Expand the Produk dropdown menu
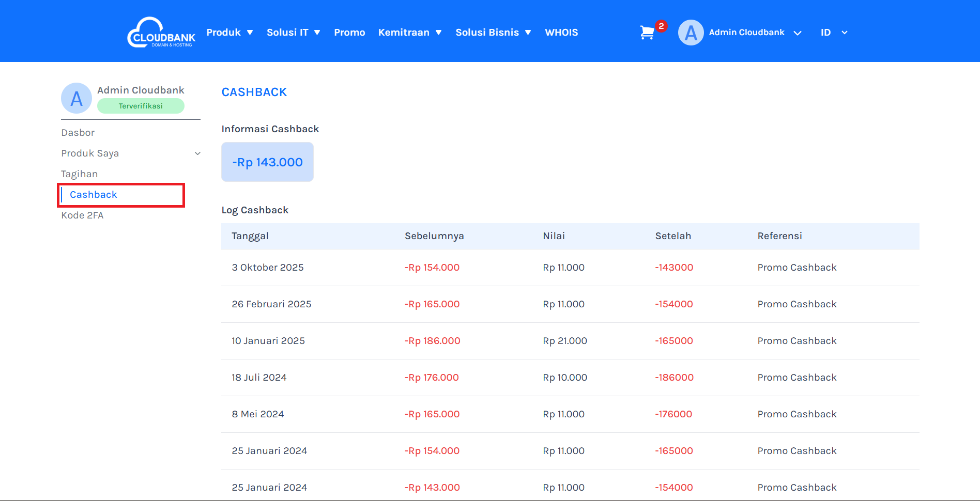Screen dimensions: 980x501 click(x=229, y=33)
